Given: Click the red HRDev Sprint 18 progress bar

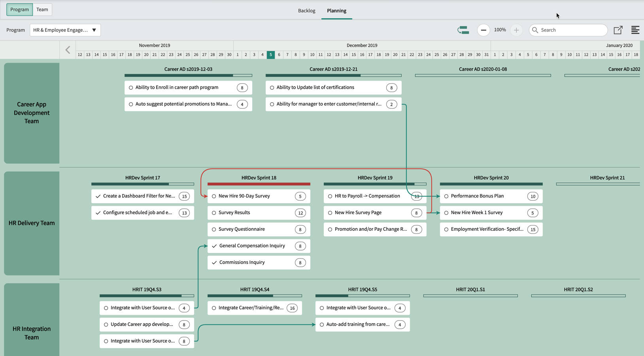Looking at the screenshot, I should (x=259, y=184).
